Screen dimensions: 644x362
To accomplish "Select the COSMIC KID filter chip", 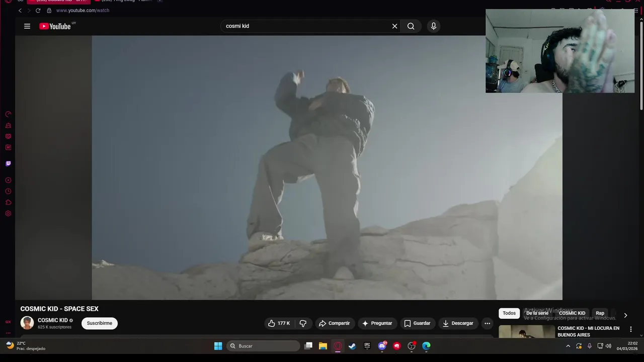I will tap(572, 313).
